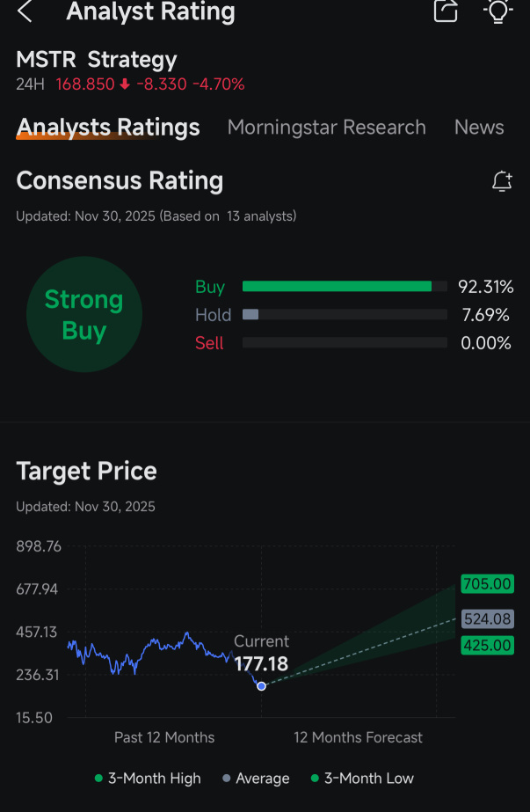Image resolution: width=530 pixels, height=812 pixels.
Task: Tap the lightbulb tips icon
Action: [497, 11]
